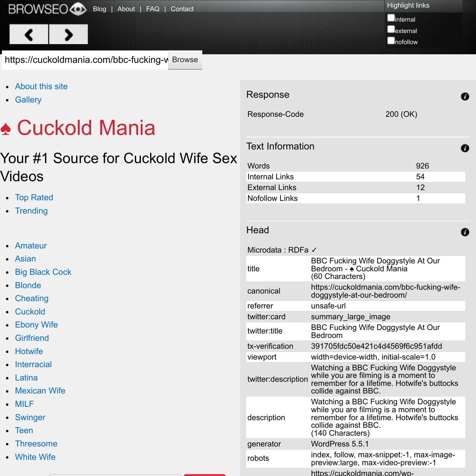Select the Top Rated link
This screenshot has height=476, width=476.
(34, 197)
